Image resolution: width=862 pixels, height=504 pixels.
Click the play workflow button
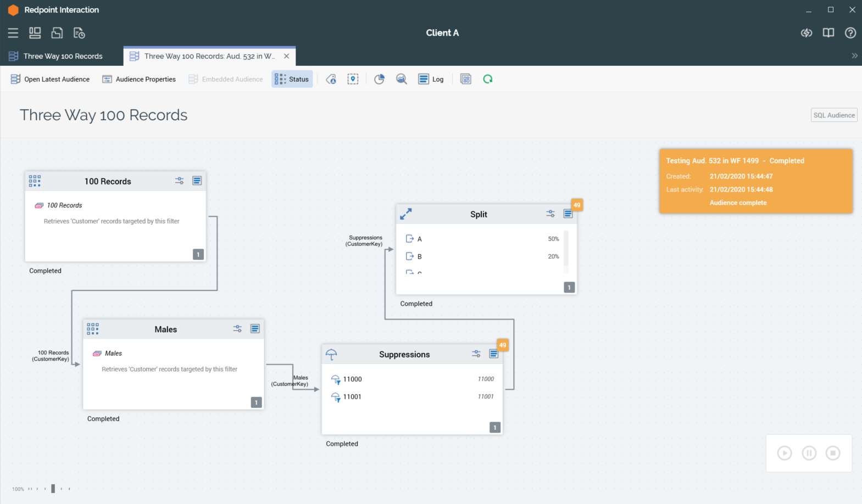(x=784, y=453)
